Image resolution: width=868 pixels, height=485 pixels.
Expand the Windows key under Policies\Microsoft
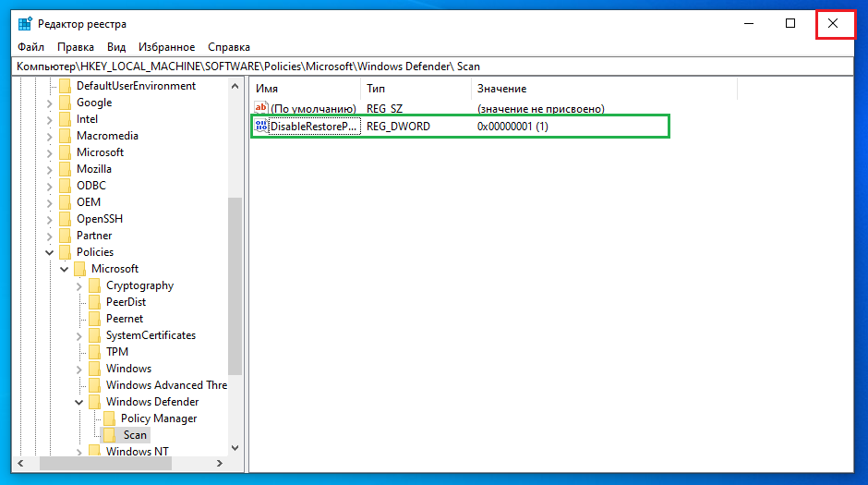(x=79, y=369)
